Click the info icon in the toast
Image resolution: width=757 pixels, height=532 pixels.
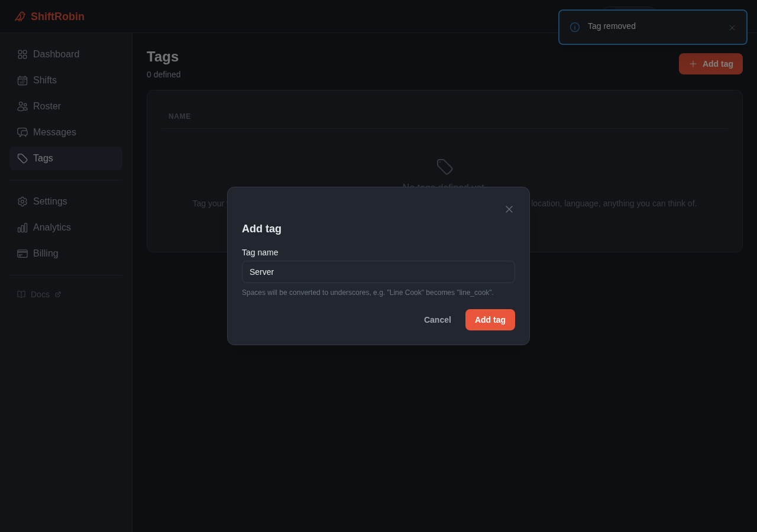pyautogui.click(x=575, y=27)
